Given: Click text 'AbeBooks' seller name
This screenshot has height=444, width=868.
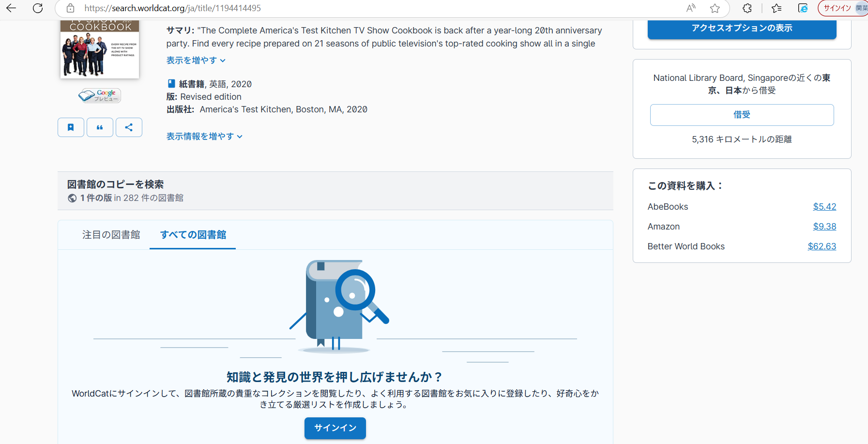Looking at the screenshot, I should click(x=668, y=207).
